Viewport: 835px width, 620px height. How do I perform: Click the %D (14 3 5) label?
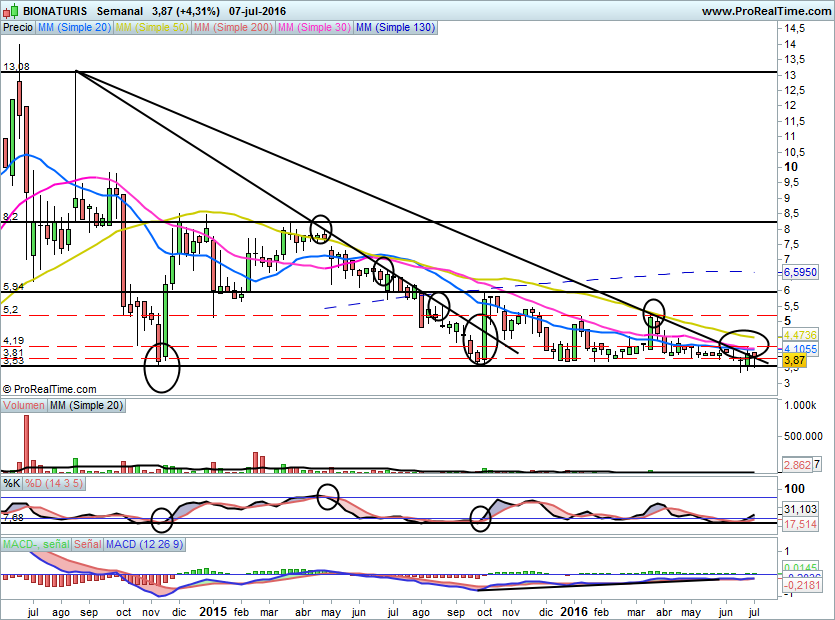click(52, 484)
